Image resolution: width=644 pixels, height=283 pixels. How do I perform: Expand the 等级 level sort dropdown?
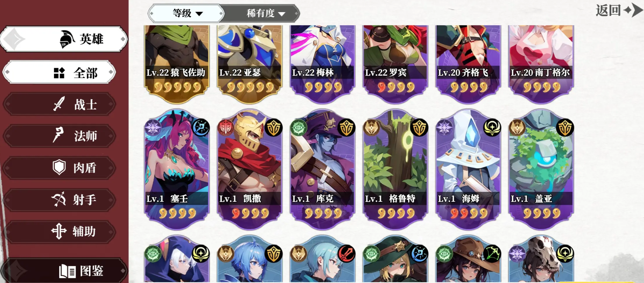pos(186,14)
